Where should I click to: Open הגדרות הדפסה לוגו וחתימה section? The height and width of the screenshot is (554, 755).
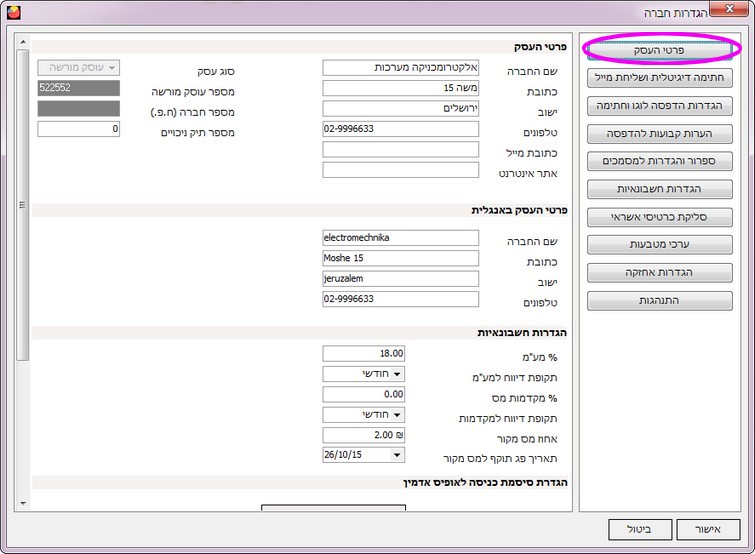[x=659, y=105]
